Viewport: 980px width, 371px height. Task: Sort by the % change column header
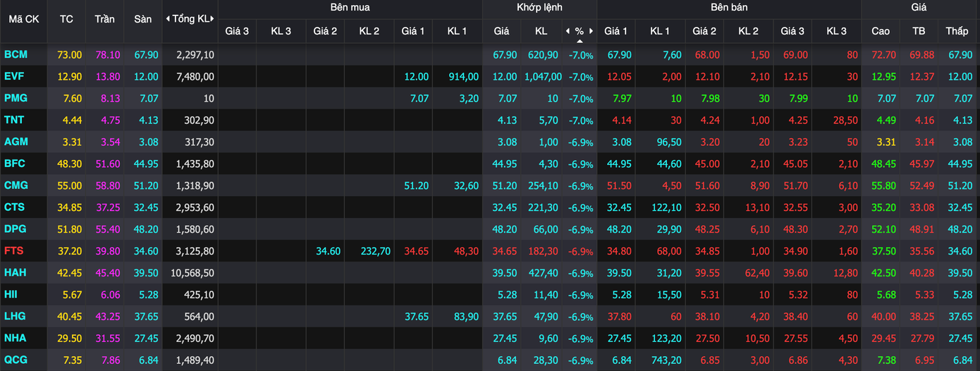(580, 31)
